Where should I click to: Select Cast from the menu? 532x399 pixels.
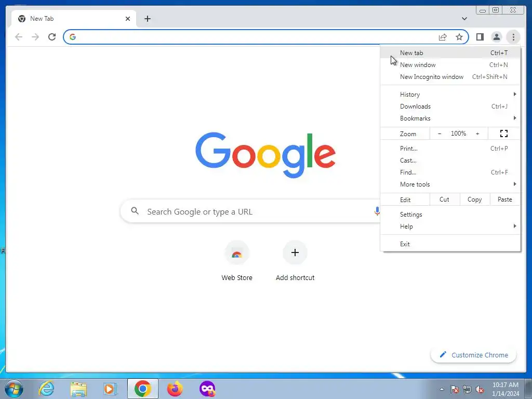[450, 160]
